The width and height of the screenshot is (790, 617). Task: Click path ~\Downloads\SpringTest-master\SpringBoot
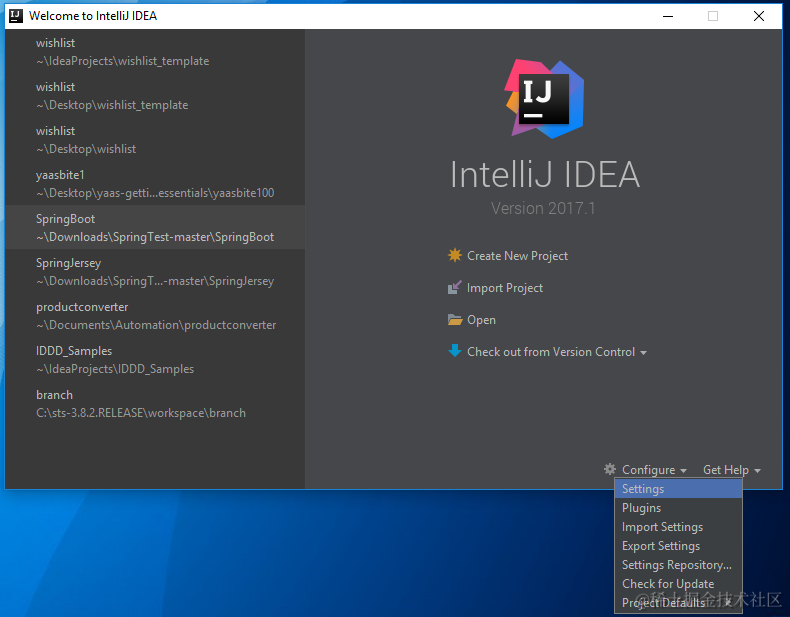[155, 237]
